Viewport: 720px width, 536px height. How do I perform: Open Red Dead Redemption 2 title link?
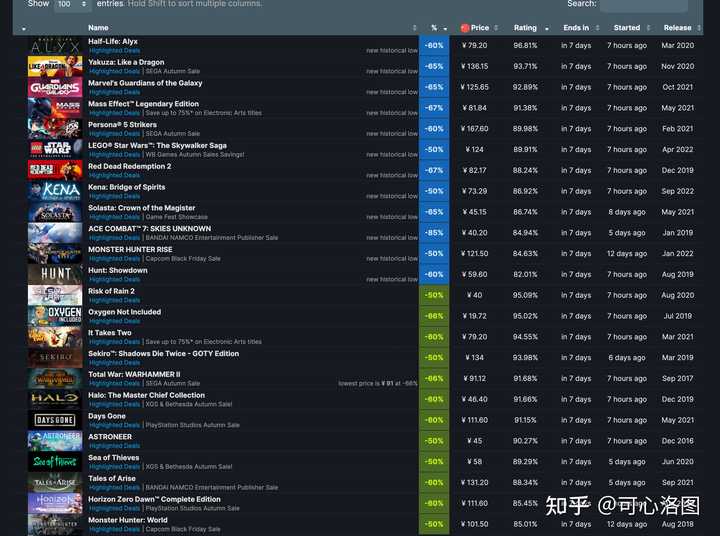129,166
